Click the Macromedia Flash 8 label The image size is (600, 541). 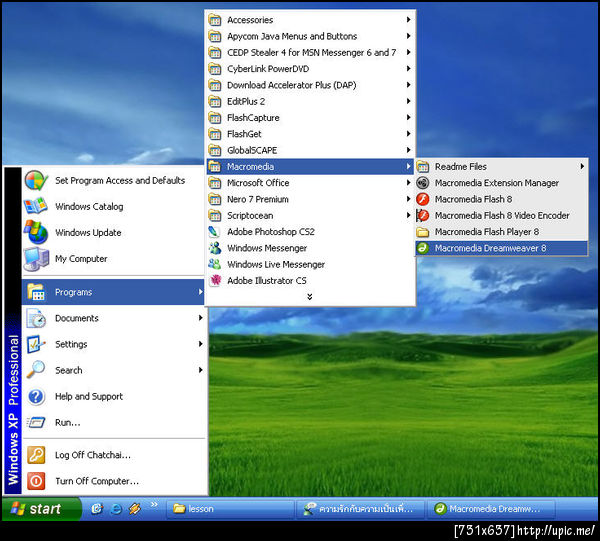(473, 199)
